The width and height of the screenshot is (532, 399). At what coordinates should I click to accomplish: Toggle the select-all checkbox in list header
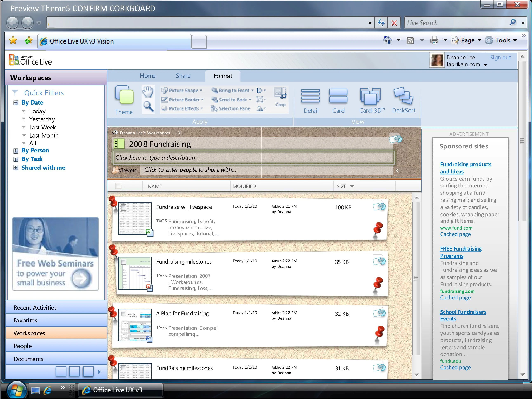(118, 186)
